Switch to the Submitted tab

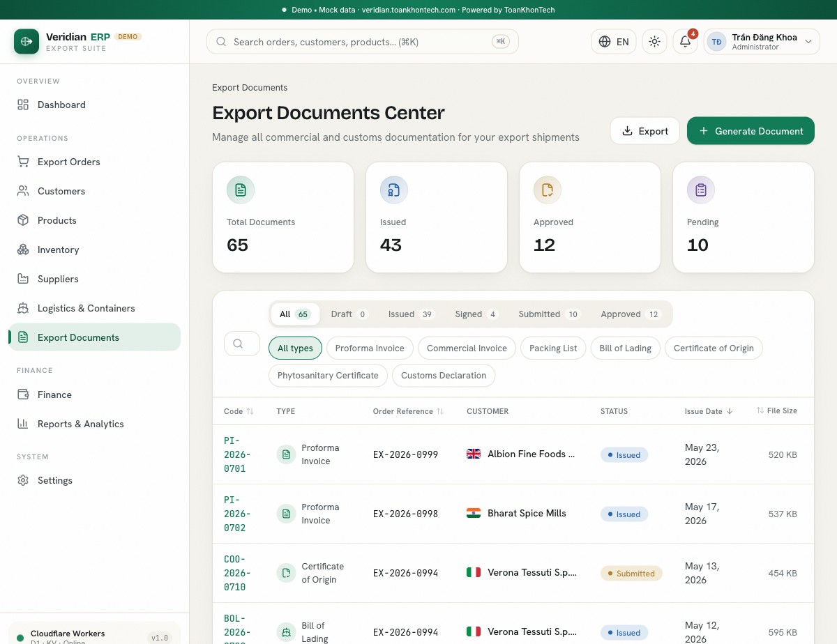[x=549, y=314]
